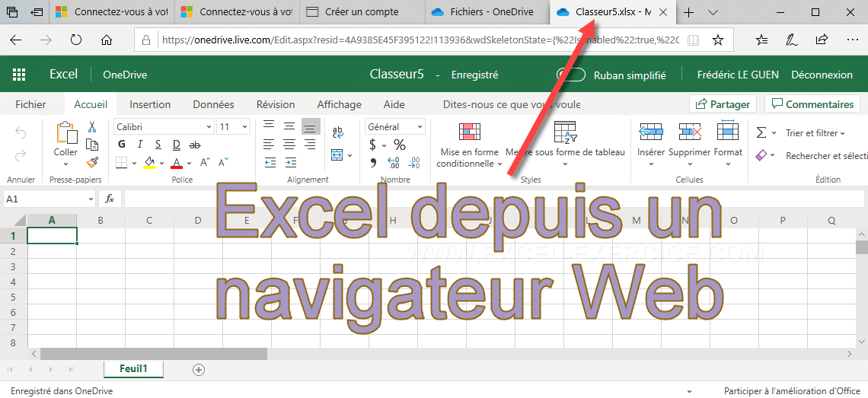868x398 pixels.
Task: Activate the format painter brush
Action: [x=92, y=163]
